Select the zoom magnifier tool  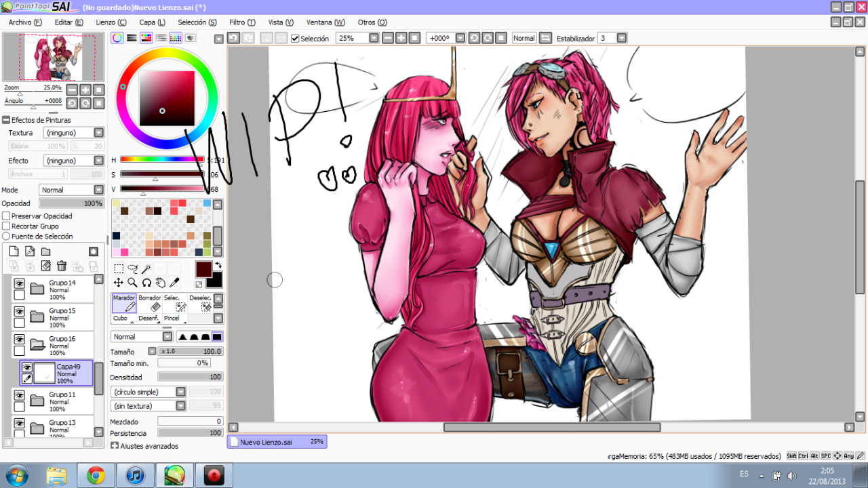(x=133, y=283)
